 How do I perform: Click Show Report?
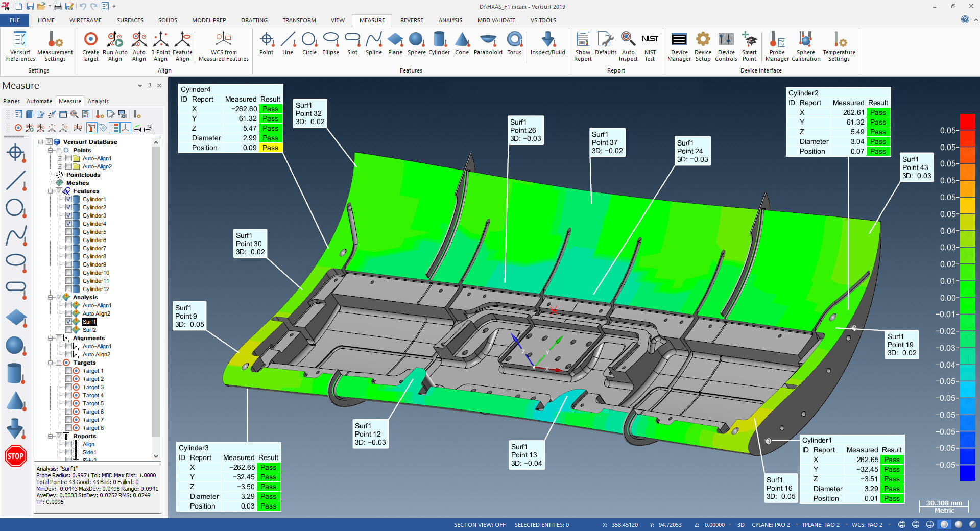coord(583,46)
